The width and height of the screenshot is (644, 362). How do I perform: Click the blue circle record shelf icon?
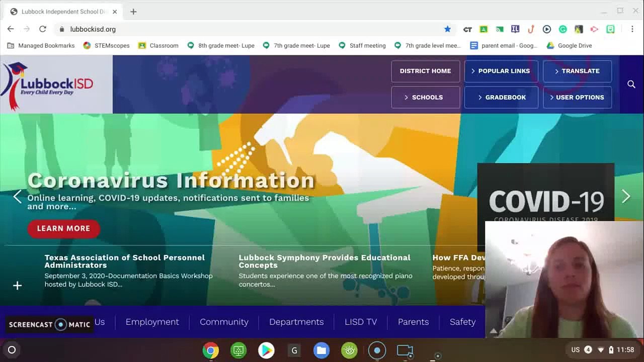[x=377, y=350]
